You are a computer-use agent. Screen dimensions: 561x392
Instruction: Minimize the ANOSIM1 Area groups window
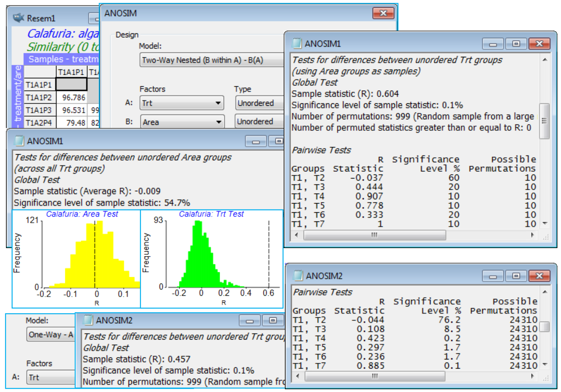click(256, 141)
